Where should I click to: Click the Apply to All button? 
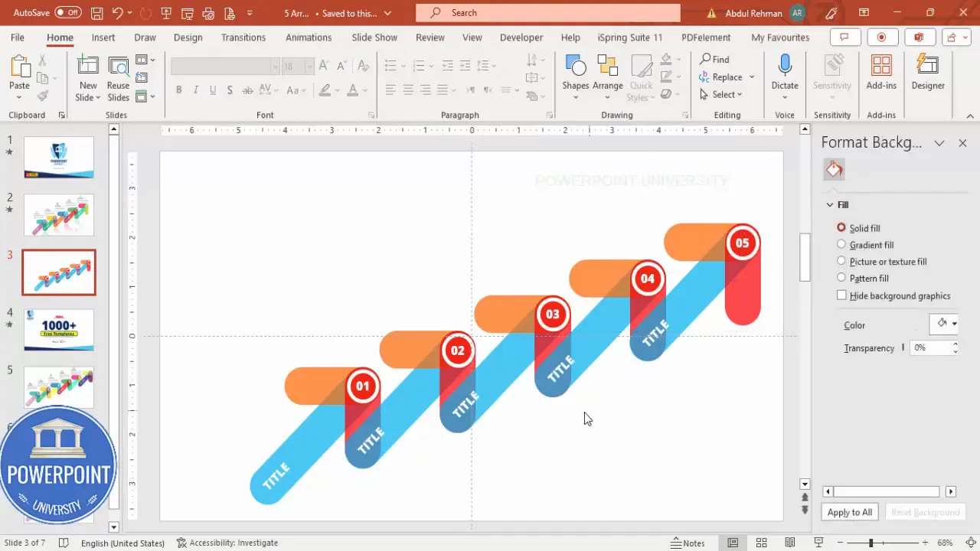[849, 512]
